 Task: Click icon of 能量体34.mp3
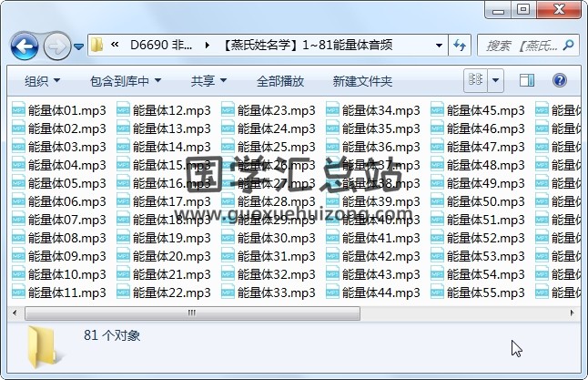[332, 110]
